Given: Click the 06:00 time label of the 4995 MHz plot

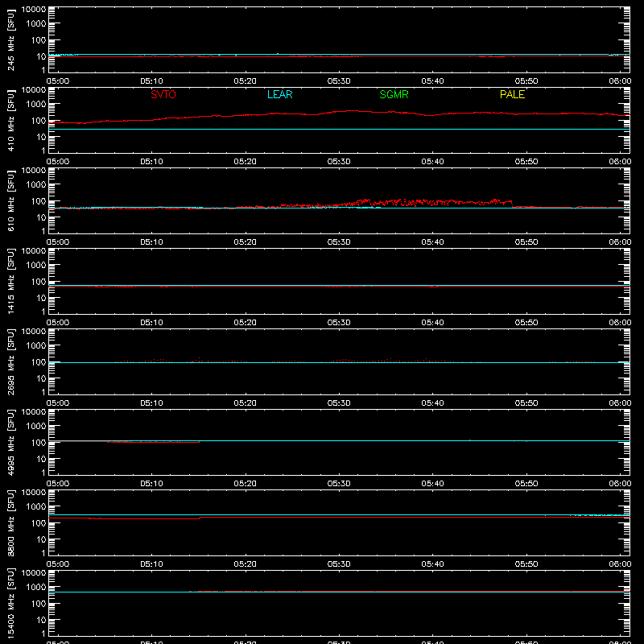Looking at the screenshot, I should 620,484.
